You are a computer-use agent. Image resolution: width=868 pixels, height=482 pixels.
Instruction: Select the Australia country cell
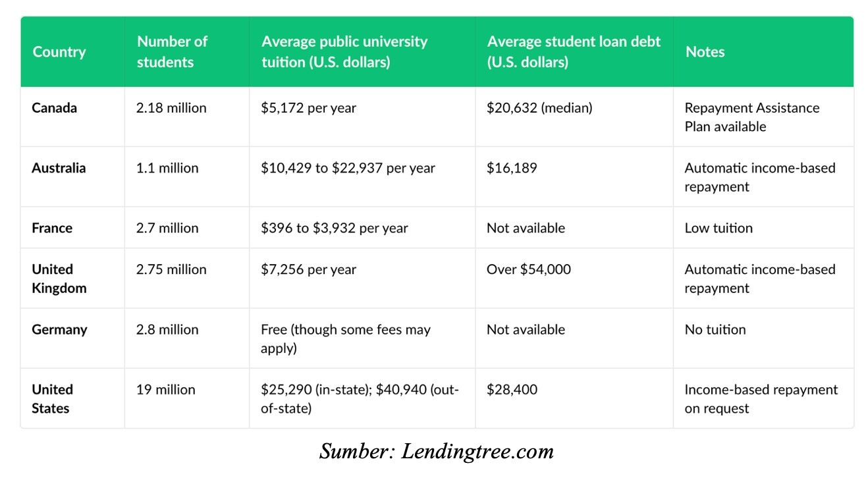[59, 167]
